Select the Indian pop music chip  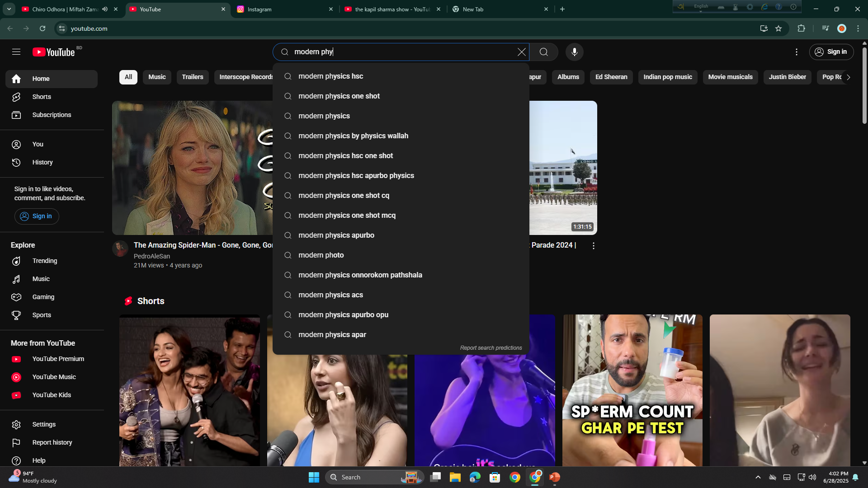[x=668, y=77]
